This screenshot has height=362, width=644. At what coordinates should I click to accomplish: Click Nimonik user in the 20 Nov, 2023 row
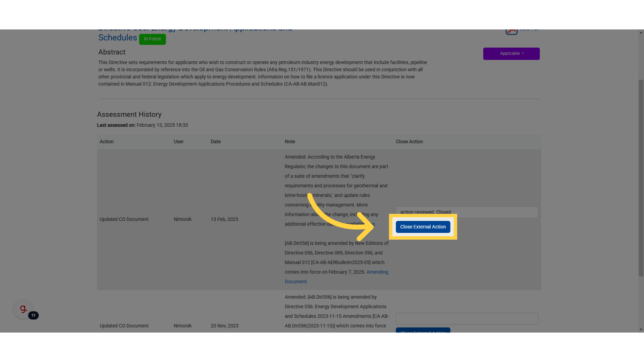(x=182, y=326)
